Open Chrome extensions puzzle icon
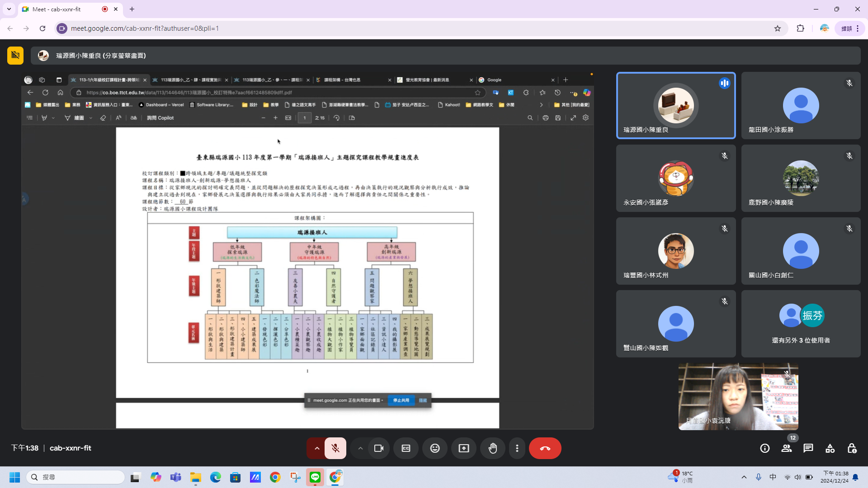The image size is (868, 488). pos(801,28)
